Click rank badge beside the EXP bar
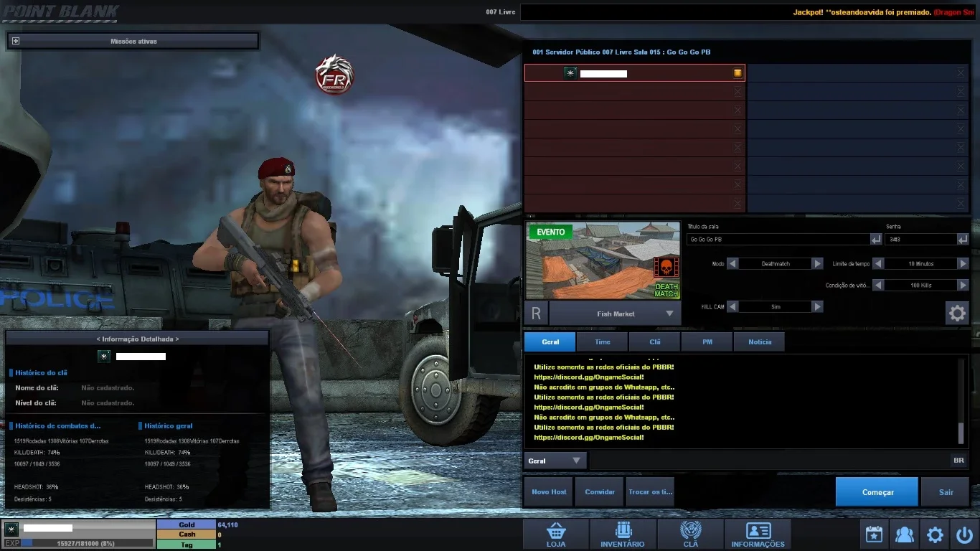 pos(11,529)
